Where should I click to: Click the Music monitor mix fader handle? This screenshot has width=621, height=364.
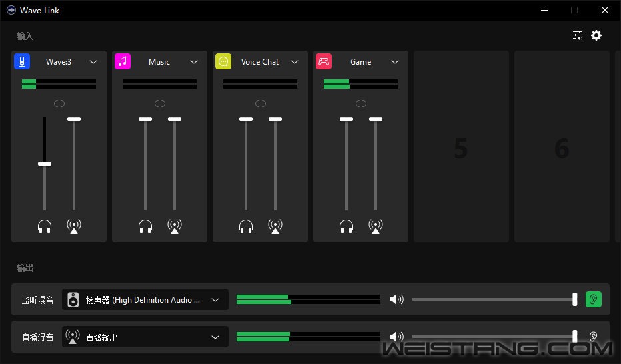click(x=145, y=119)
